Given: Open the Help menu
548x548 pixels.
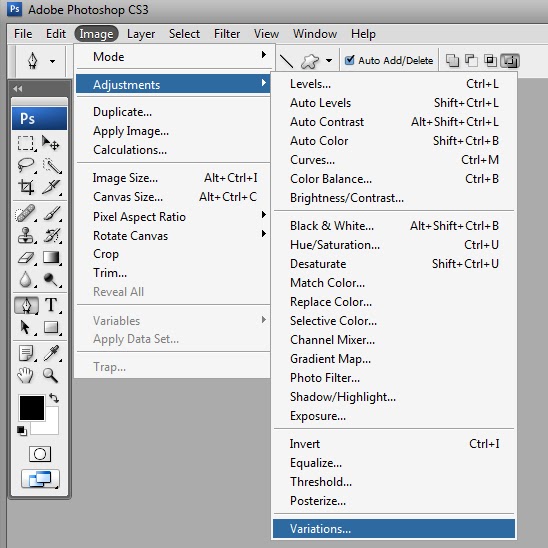Looking at the screenshot, I should pyautogui.click(x=363, y=34).
